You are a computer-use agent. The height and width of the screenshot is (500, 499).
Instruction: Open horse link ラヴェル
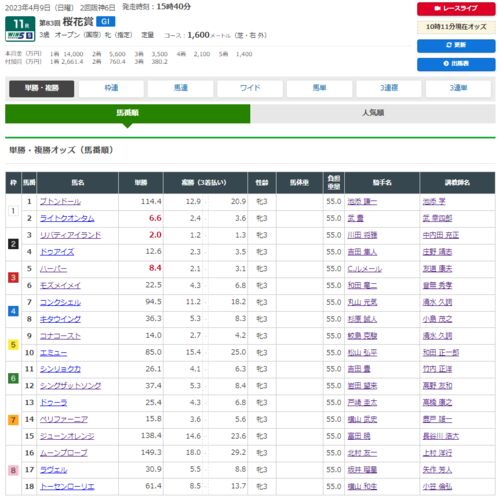pos(53,470)
